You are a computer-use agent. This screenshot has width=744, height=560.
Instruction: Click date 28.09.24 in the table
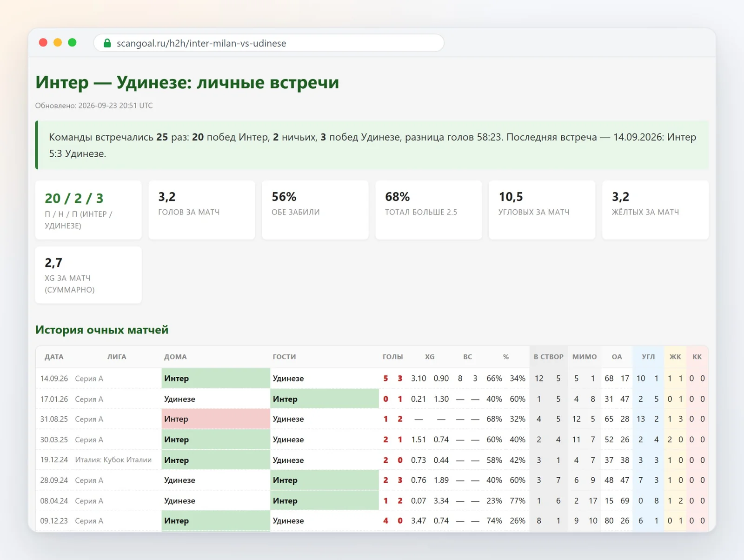tap(54, 480)
